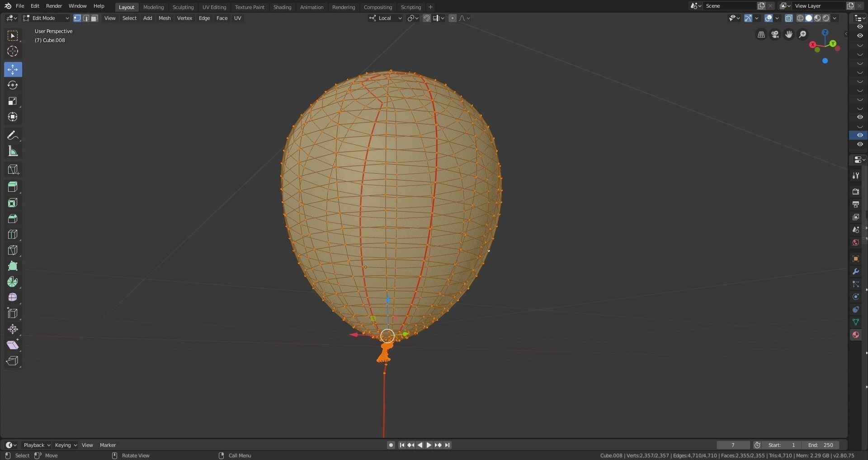Switch to the UV Editing workspace tab

214,7
